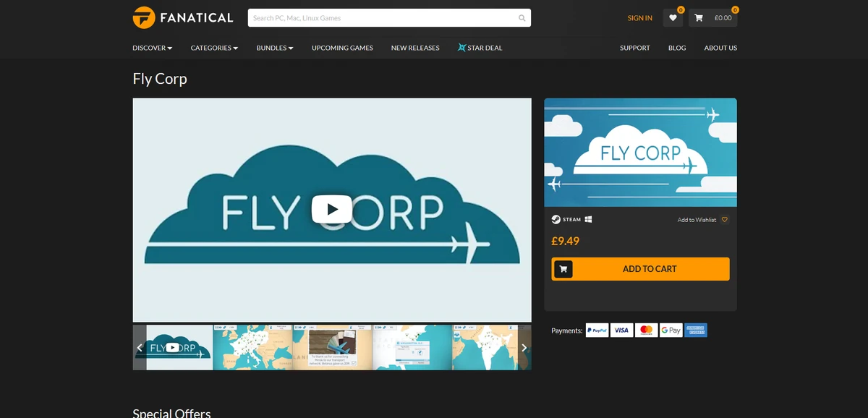The image size is (868, 418).
Task: Click the SIGN IN link
Action: pos(639,17)
